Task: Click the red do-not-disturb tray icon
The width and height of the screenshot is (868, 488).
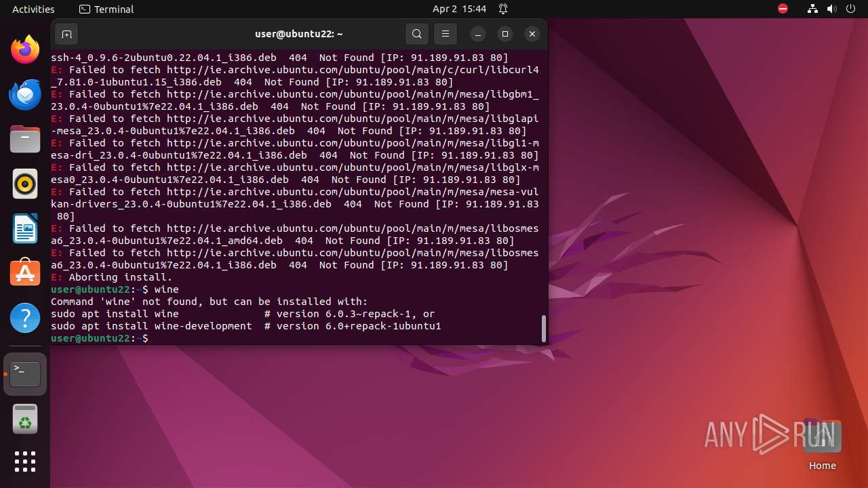Action: [x=783, y=9]
